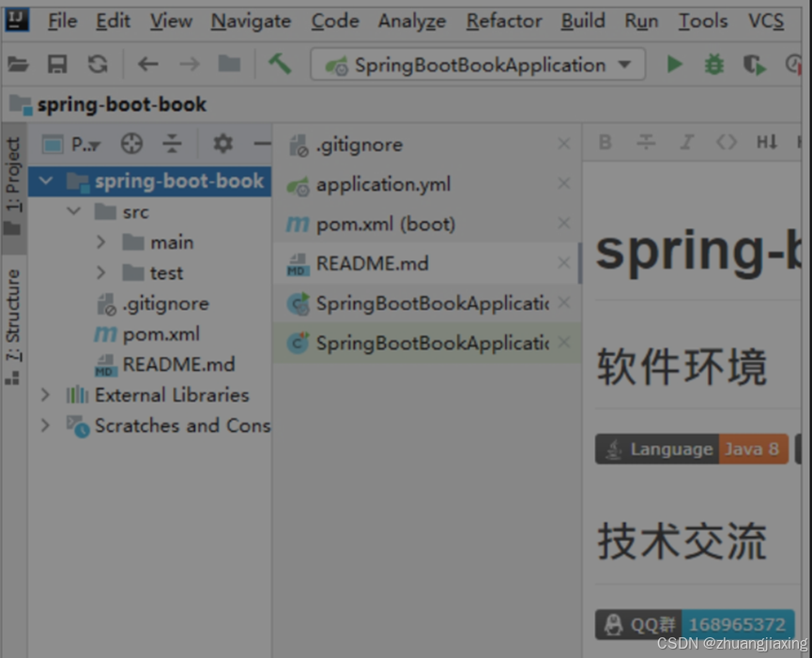
Task: Click the spring-boot-book breadcrumb
Action: click(108, 104)
